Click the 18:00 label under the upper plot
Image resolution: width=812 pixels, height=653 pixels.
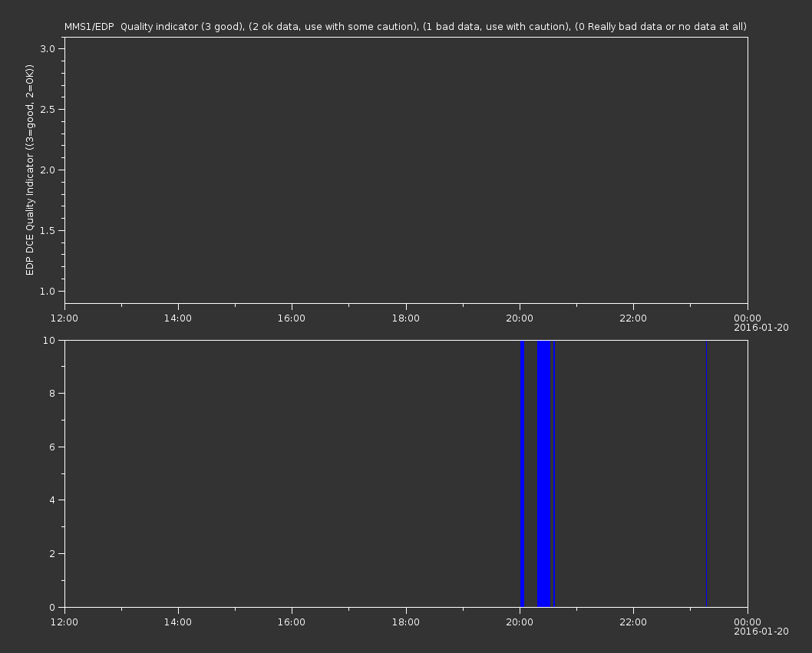click(405, 318)
